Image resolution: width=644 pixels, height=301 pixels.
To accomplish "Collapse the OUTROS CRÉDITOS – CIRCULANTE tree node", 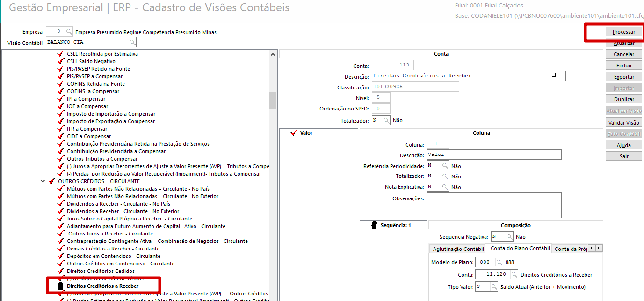I will tap(43, 181).
